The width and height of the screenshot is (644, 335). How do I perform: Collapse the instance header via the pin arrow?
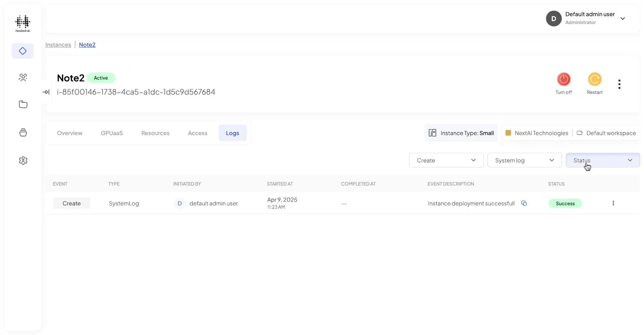(x=46, y=92)
